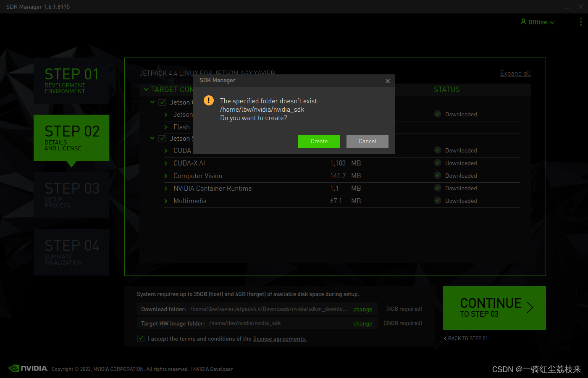Click Create to make the folder

point(319,142)
